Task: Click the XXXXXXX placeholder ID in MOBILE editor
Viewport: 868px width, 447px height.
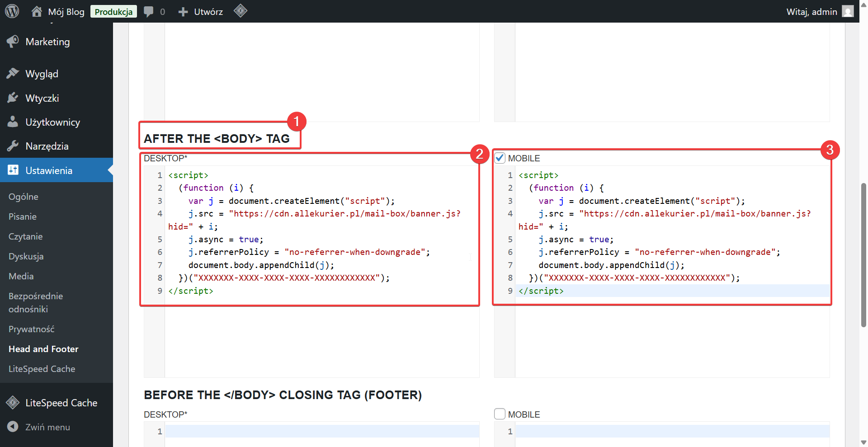Action: coord(637,278)
